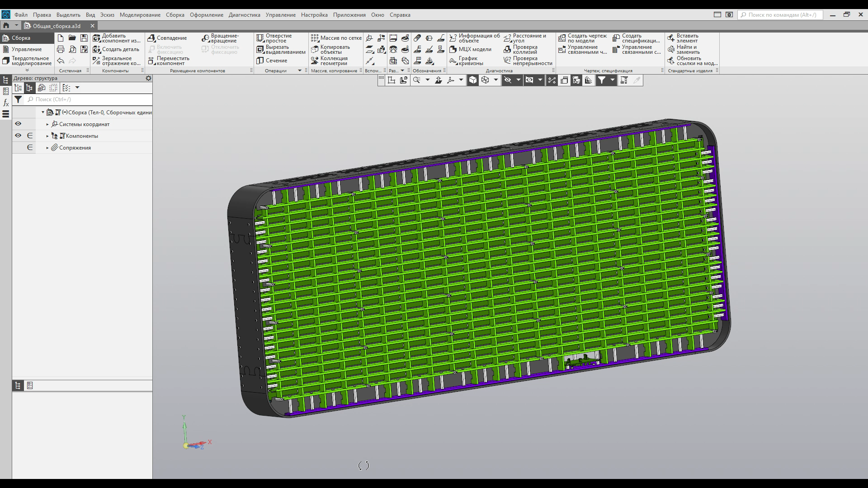The image size is (868, 488).
Task: Open the variables fx side panel
Action: 6,103
